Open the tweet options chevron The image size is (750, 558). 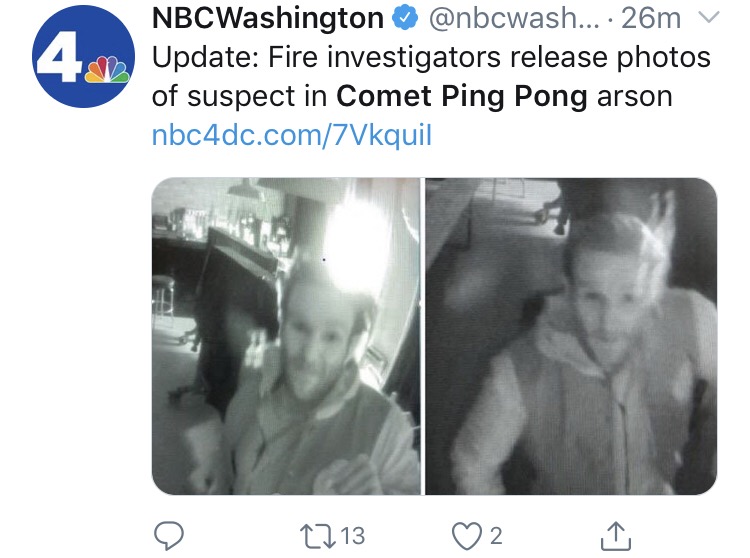point(709,18)
